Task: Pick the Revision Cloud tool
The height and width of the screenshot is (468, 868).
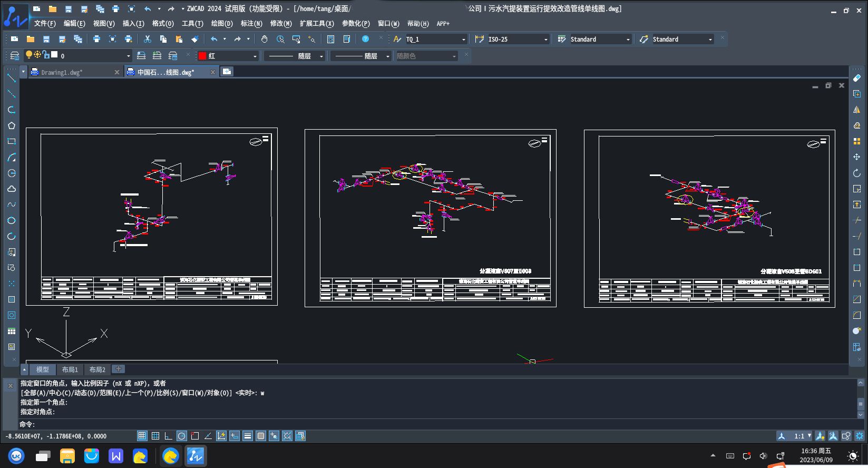Action: pyautogui.click(x=11, y=189)
